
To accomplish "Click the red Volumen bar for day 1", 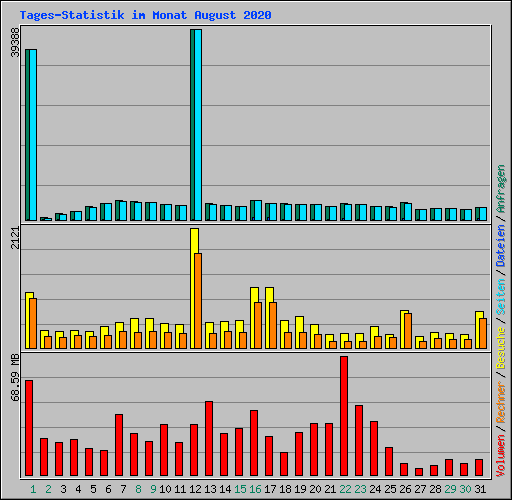I will [x=29, y=428].
